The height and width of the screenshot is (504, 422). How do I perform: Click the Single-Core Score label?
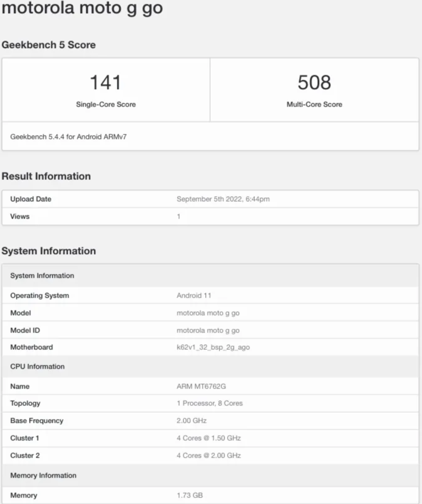pyautogui.click(x=105, y=104)
